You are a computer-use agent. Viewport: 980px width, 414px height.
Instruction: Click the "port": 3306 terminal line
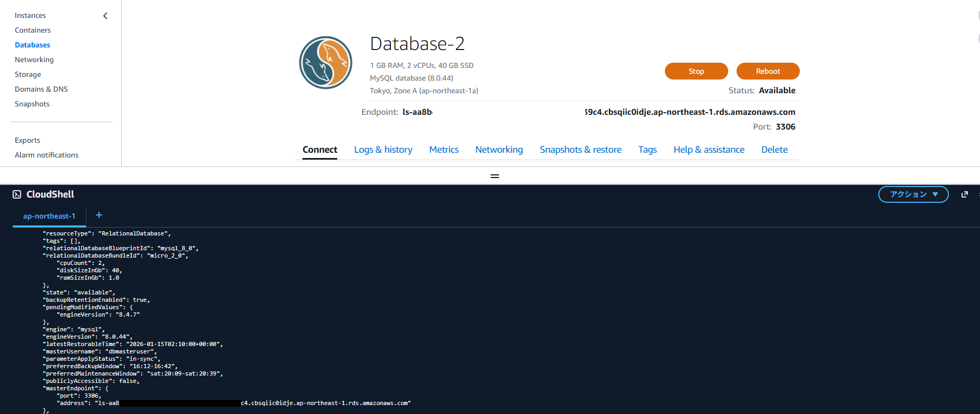tap(79, 396)
